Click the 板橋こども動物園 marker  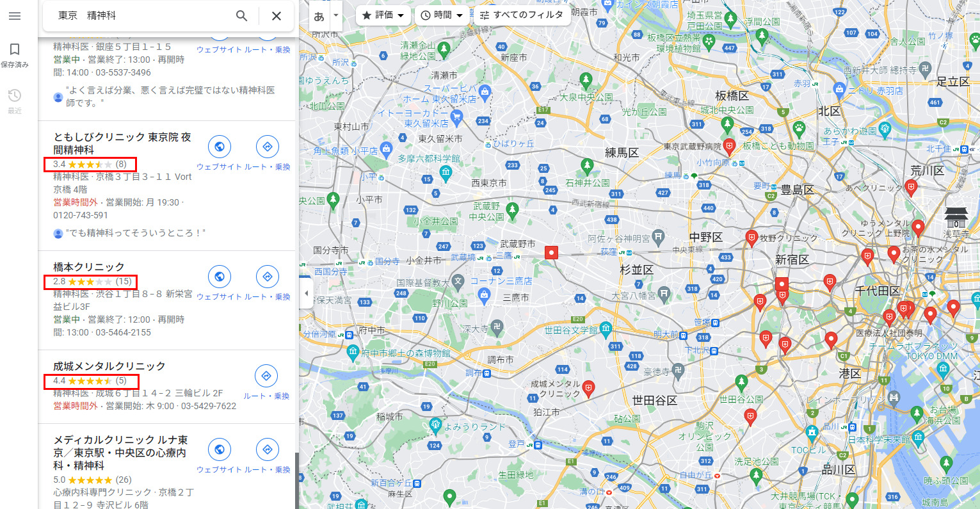pyautogui.click(x=799, y=129)
